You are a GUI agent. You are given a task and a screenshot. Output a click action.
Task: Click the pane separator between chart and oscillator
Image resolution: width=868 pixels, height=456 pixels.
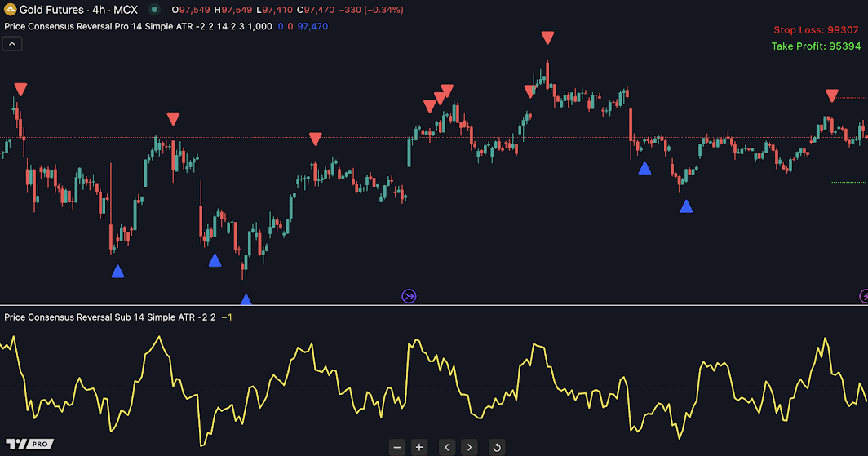click(x=434, y=306)
